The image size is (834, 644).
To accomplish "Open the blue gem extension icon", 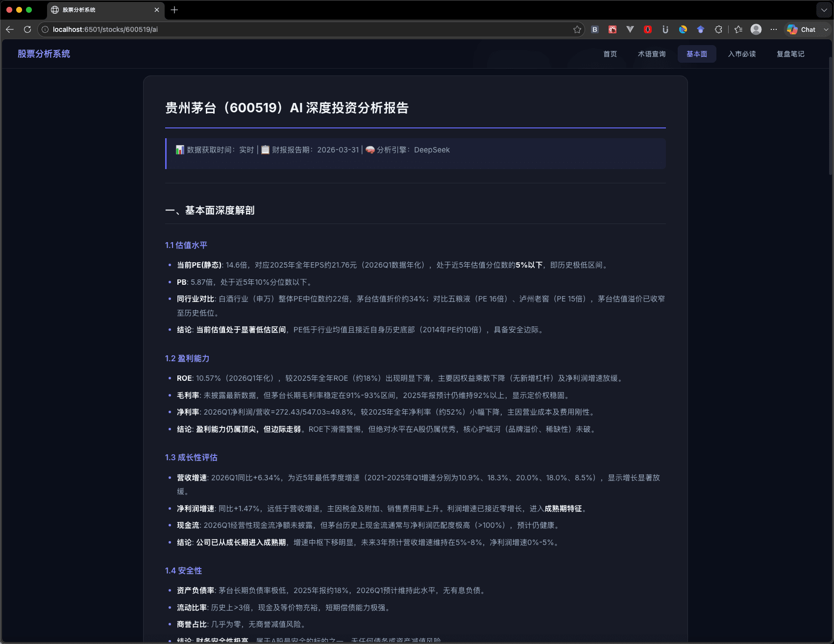I will [x=701, y=29].
